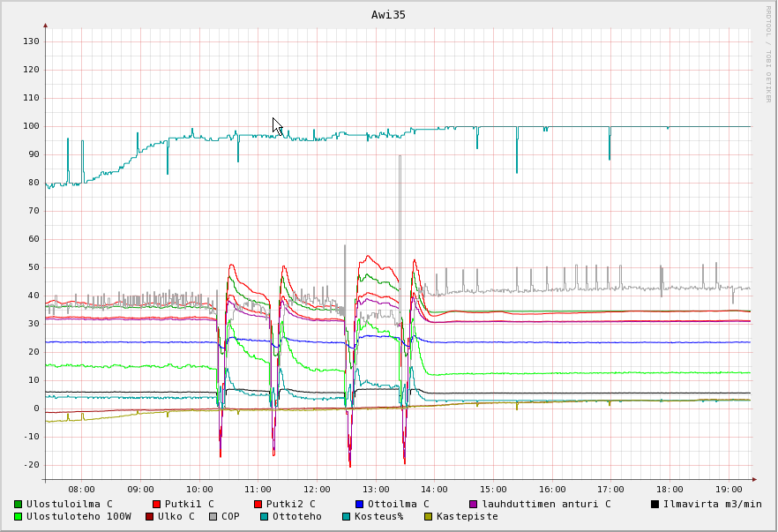
Task: Click the Ottoteho legend label
Action: (x=296, y=516)
